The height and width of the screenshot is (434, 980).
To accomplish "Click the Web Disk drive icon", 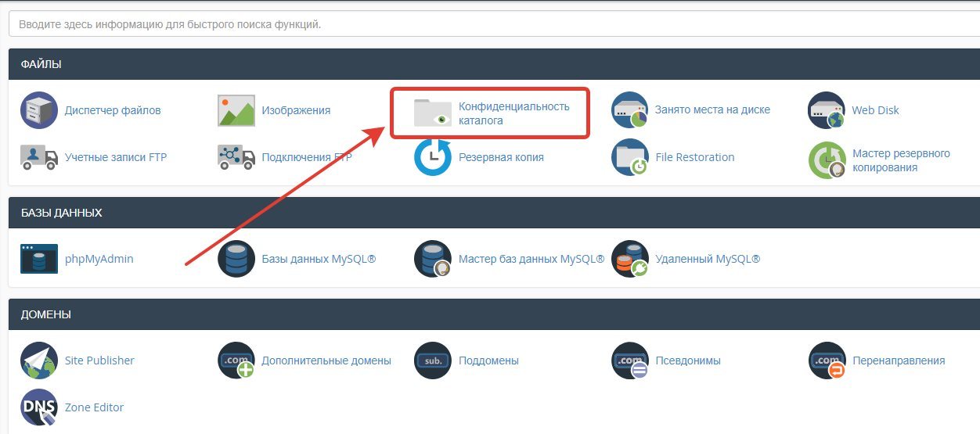I will [827, 110].
